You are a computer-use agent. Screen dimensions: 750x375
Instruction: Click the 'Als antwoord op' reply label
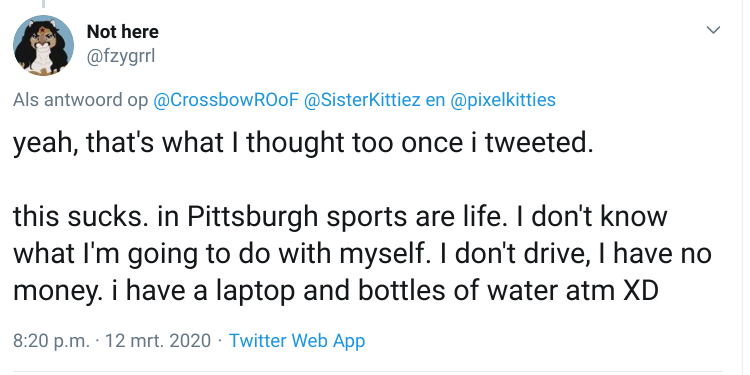tap(80, 100)
